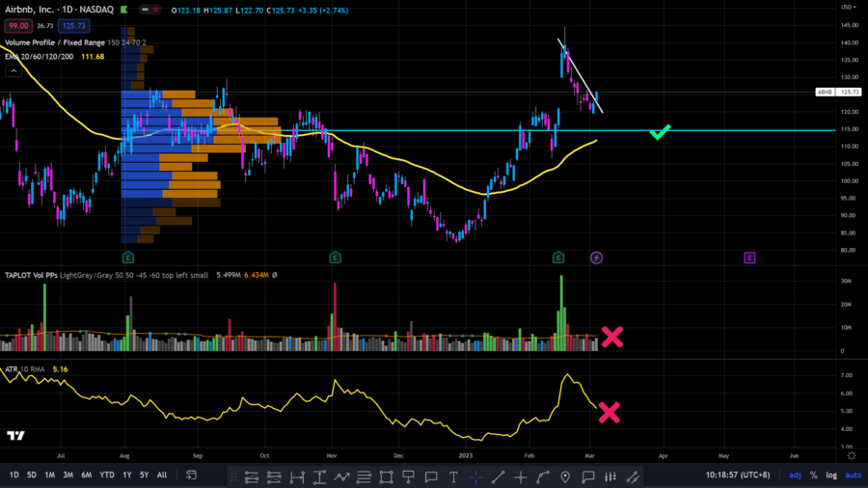The height and width of the screenshot is (488, 868).
Task: Switch to the 6M time range
Action: (x=87, y=475)
